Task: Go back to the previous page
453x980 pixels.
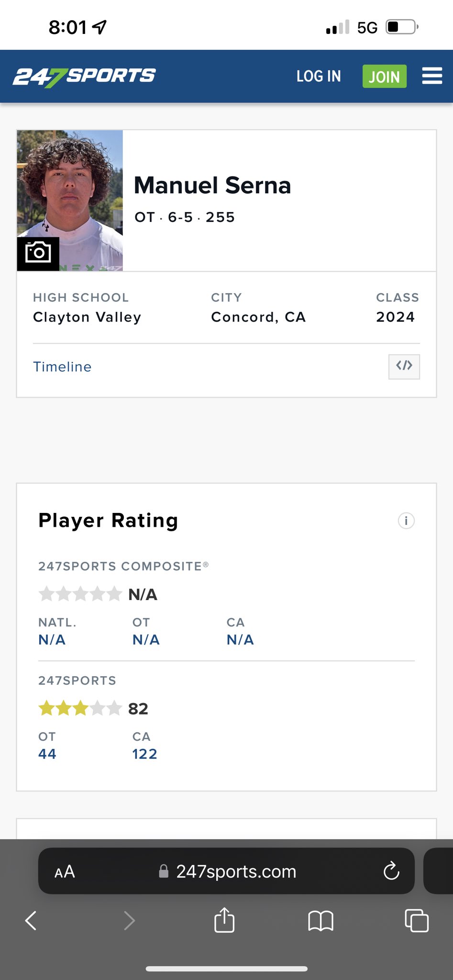Action: (x=31, y=920)
